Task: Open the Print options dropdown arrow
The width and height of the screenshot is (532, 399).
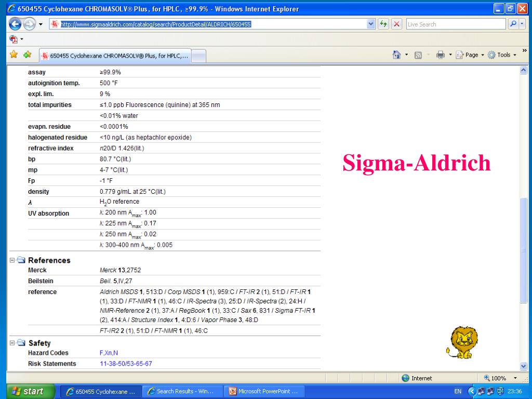Action: click(450, 55)
